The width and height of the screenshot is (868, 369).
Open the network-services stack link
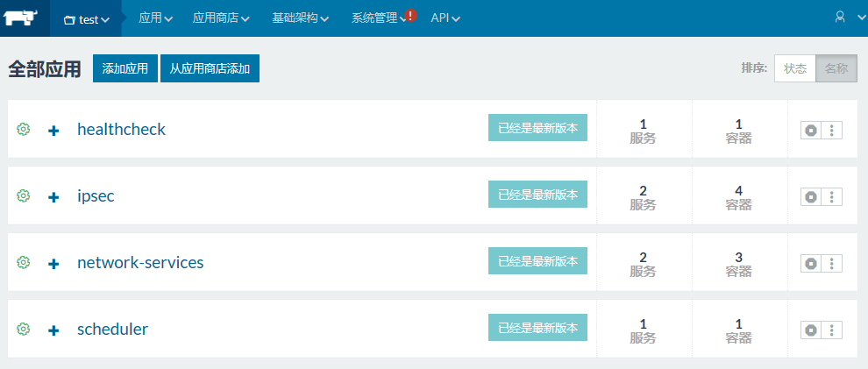(140, 262)
